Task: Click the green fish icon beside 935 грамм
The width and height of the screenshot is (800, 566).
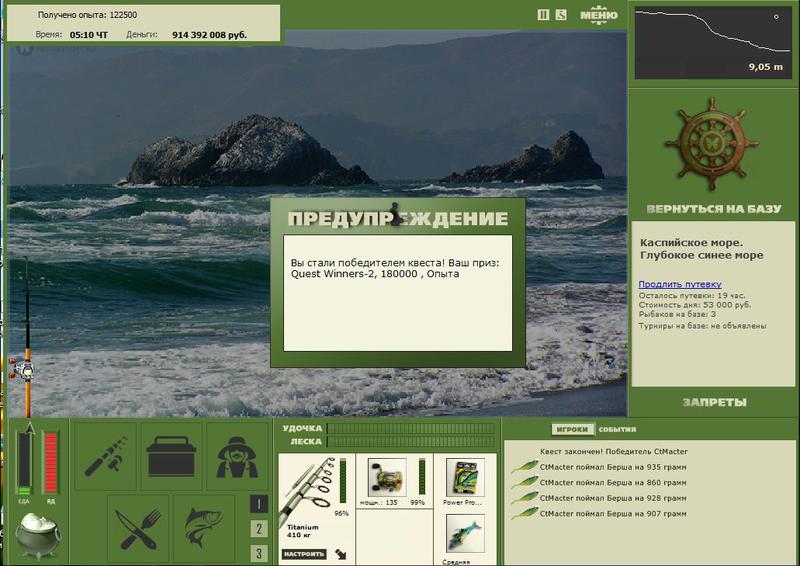Action: point(524,466)
